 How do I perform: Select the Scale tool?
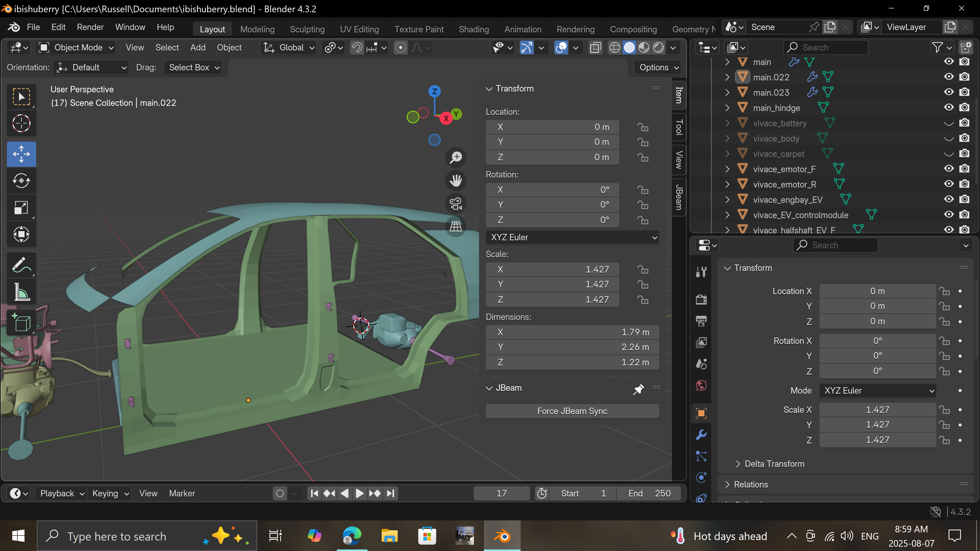coord(21,208)
